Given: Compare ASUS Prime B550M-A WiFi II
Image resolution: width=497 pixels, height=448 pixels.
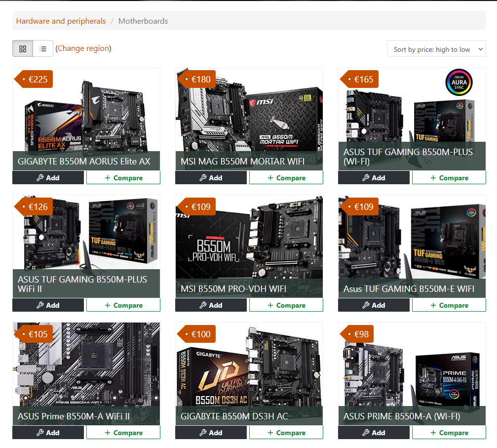Looking at the screenshot, I should coord(123,433).
